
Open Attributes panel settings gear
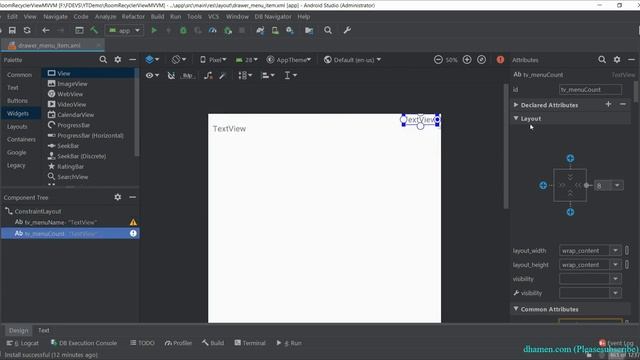click(x=617, y=60)
